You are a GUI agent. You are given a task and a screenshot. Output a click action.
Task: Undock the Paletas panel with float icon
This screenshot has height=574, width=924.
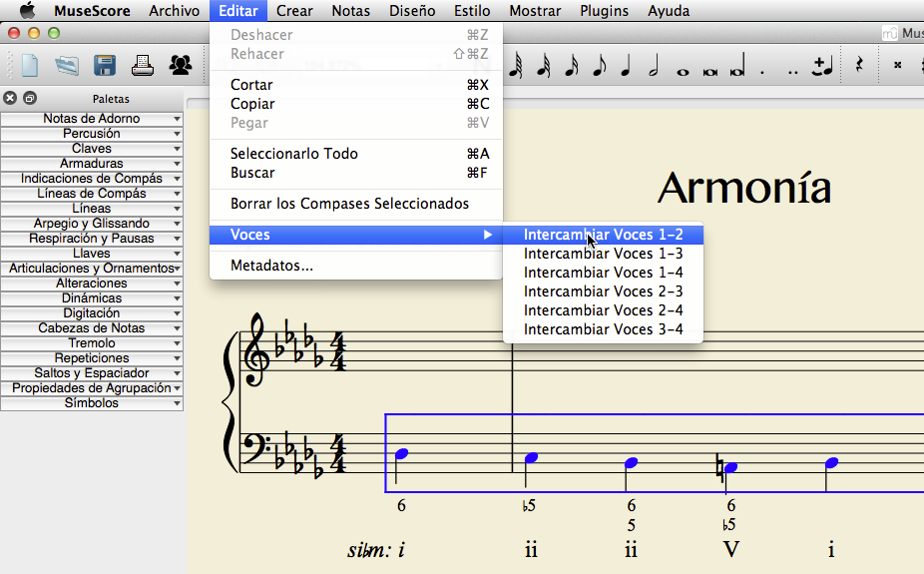coord(30,98)
